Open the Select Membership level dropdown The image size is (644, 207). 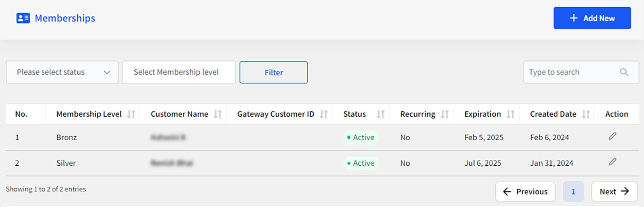[x=179, y=73]
